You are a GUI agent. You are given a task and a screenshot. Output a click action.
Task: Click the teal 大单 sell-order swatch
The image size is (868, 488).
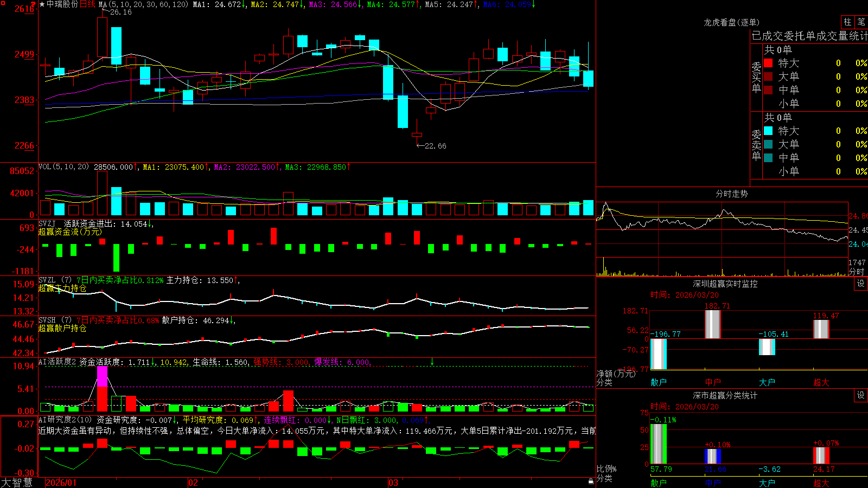[x=768, y=144]
